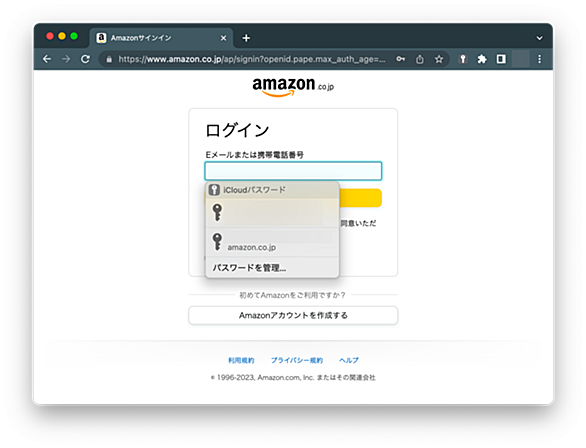Expand the tab search chevron
Screen dimensions: 586x448
539,38
